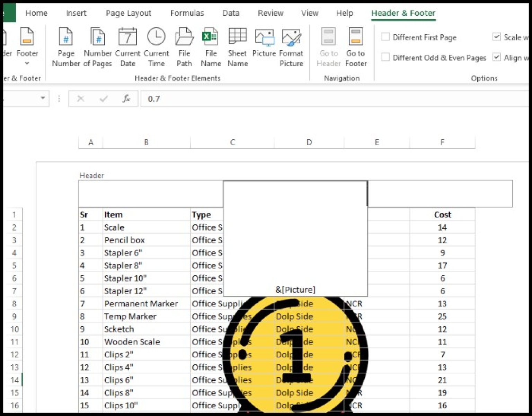The width and height of the screenshot is (532, 416).
Task: Open the Formulas ribbon tab
Action: click(x=187, y=13)
